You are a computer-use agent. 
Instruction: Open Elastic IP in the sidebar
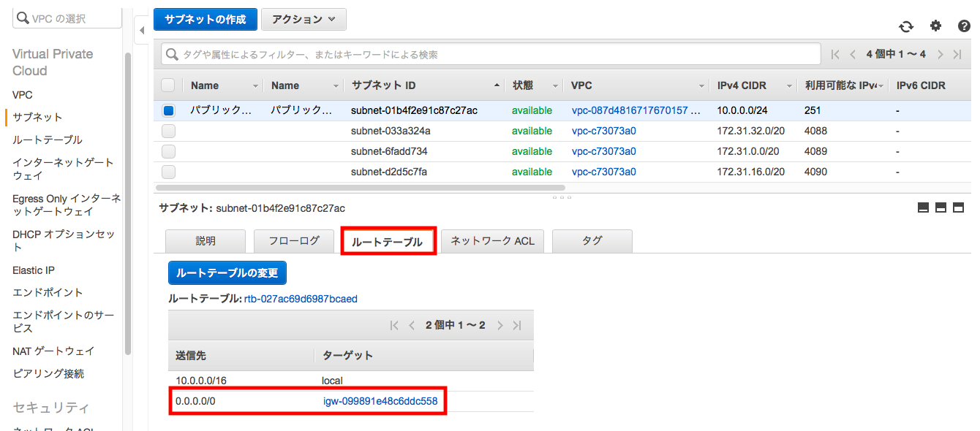tap(34, 270)
